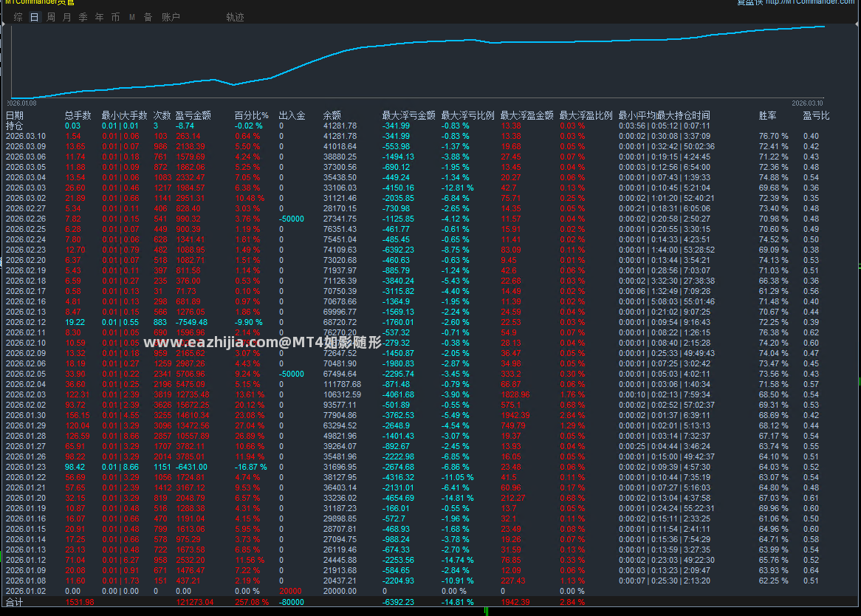The width and height of the screenshot is (861, 616).
Task: Select the 2026.01.19 date row
Action: 428,508
